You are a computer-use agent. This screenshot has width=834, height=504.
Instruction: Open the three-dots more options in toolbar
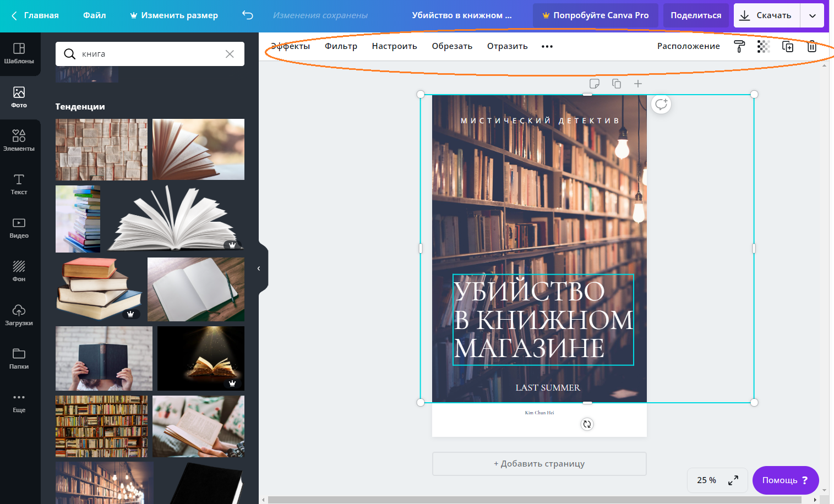coord(547,47)
